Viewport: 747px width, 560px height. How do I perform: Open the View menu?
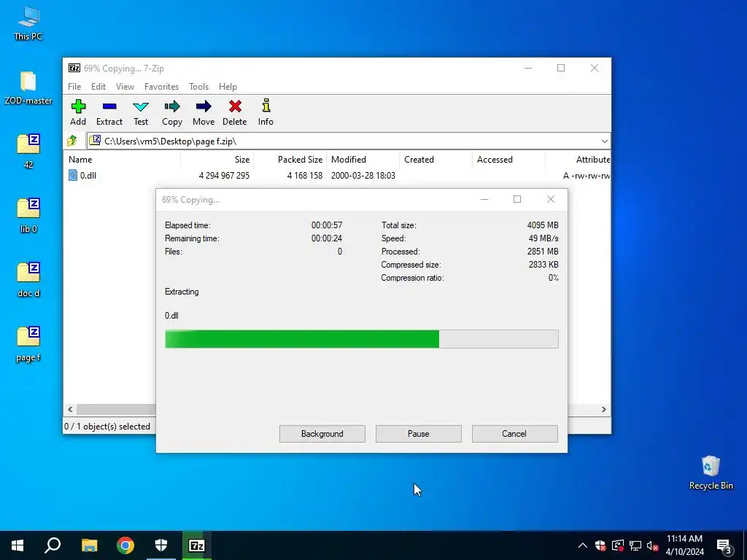(x=125, y=87)
